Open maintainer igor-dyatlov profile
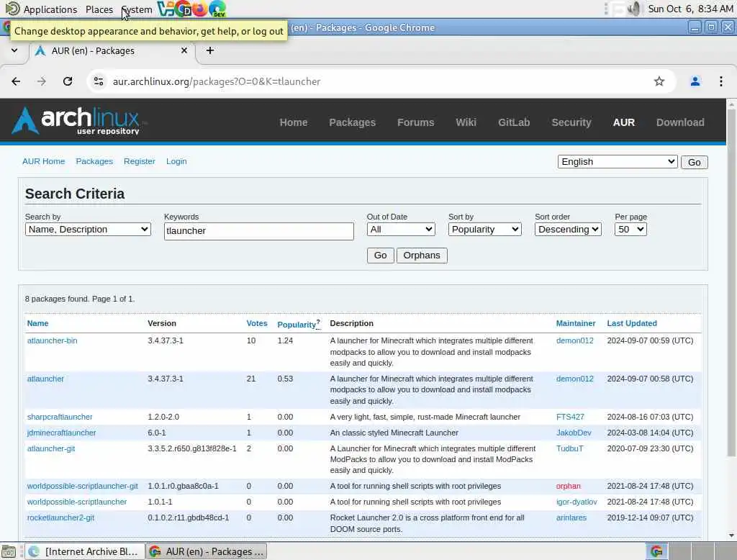The height and width of the screenshot is (560, 737). point(577,502)
